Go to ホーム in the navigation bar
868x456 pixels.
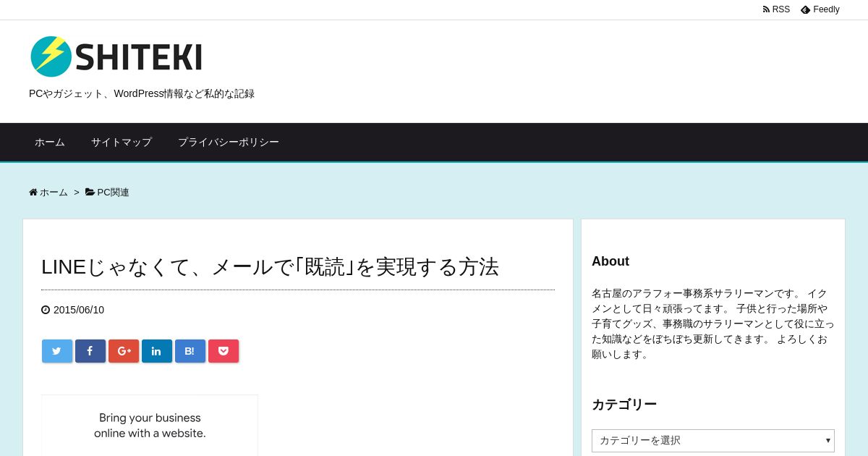50,142
